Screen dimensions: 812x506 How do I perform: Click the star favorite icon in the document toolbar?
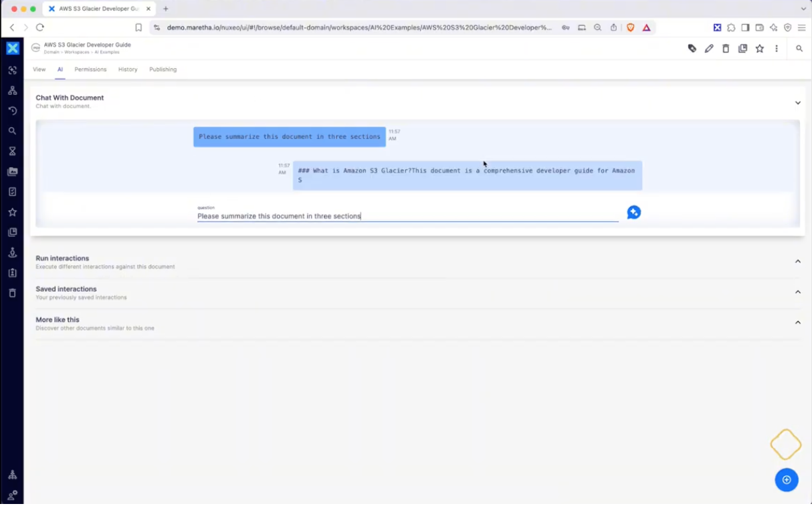pos(760,49)
